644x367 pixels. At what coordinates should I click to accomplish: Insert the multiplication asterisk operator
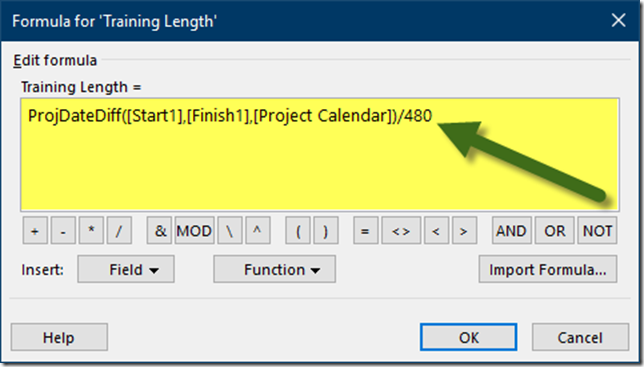(91, 231)
